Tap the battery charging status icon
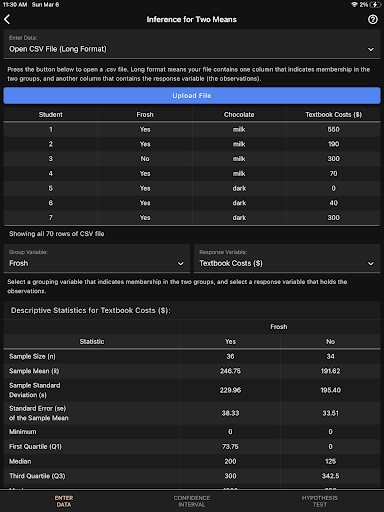This screenshot has height=512, width=384. (x=375, y=5)
